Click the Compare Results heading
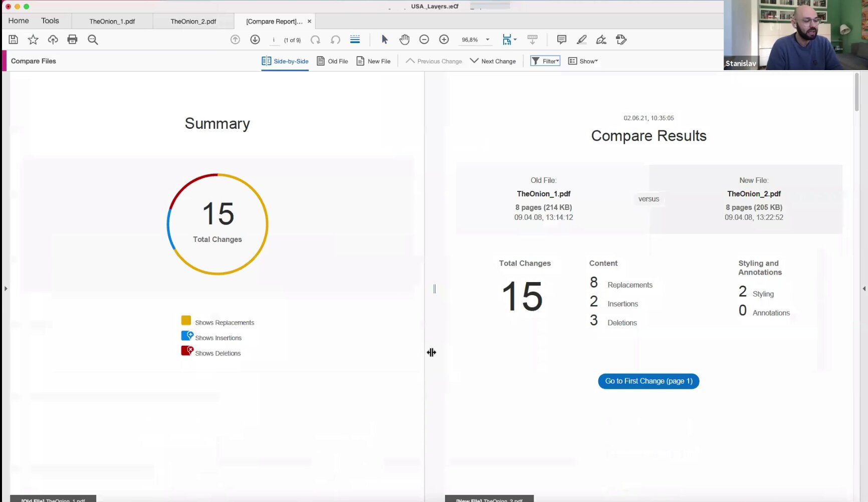This screenshot has height=502, width=868. (x=648, y=136)
